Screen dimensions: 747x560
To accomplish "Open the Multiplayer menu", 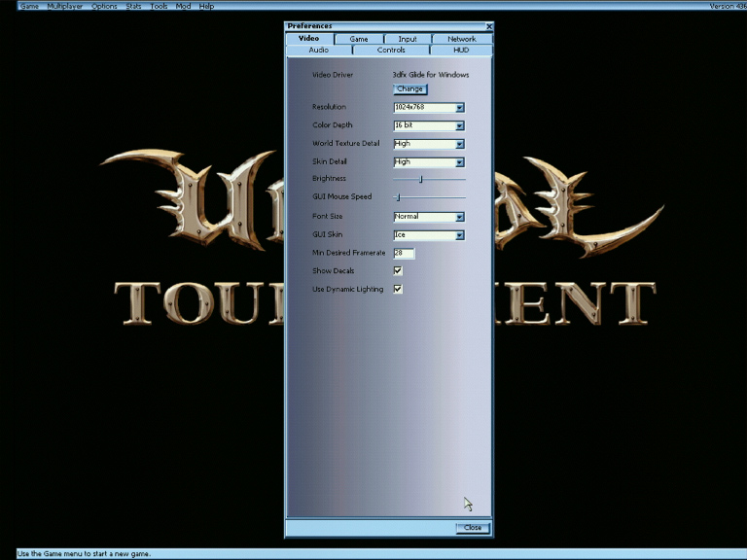I will [65, 6].
